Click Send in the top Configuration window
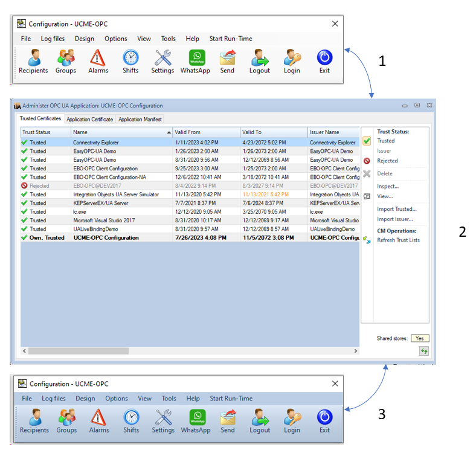Image resolution: width=476 pixels, height=450 pixels. (227, 62)
